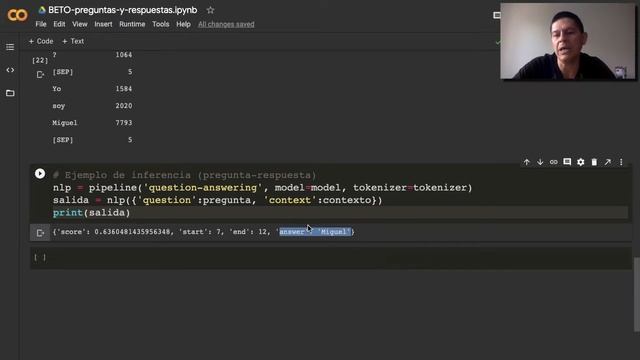Open the View menu

(80, 24)
